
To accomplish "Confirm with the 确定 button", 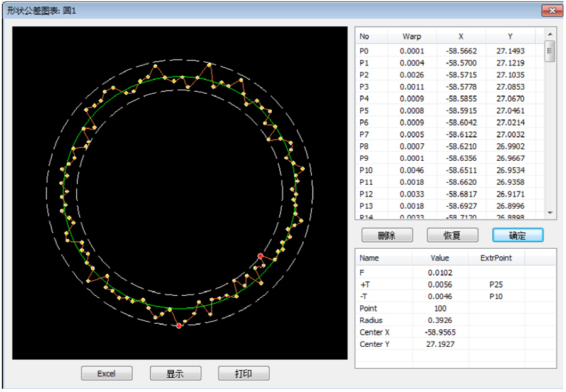I will pos(518,235).
